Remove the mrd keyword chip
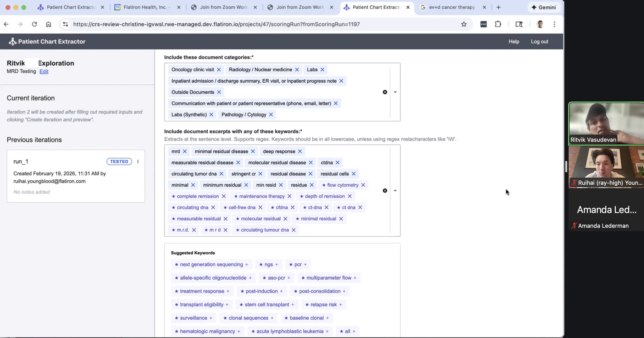Screen dimensions: 644x338 pyautogui.click(x=185, y=151)
